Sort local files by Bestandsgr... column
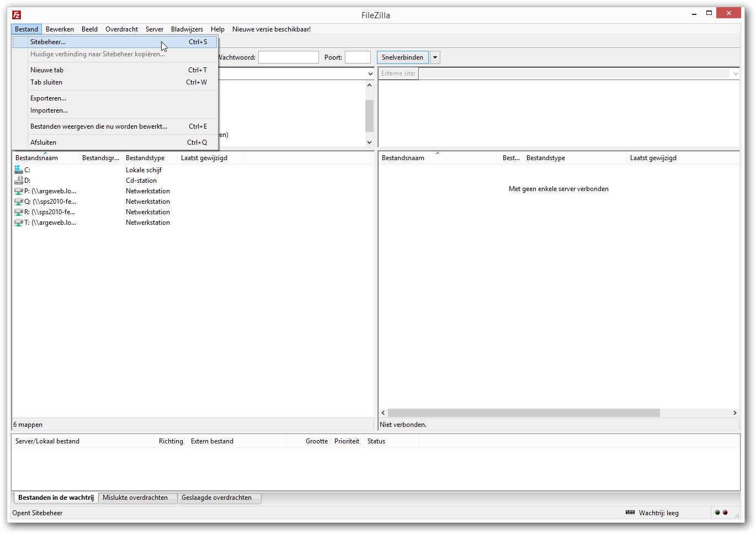756x534 pixels. tap(100, 158)
